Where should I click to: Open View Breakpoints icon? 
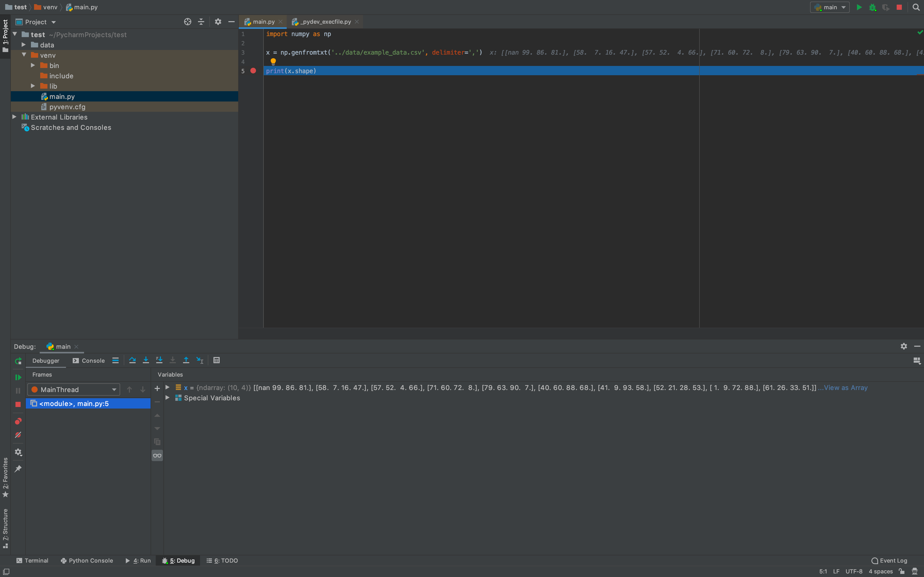(18, 421)
